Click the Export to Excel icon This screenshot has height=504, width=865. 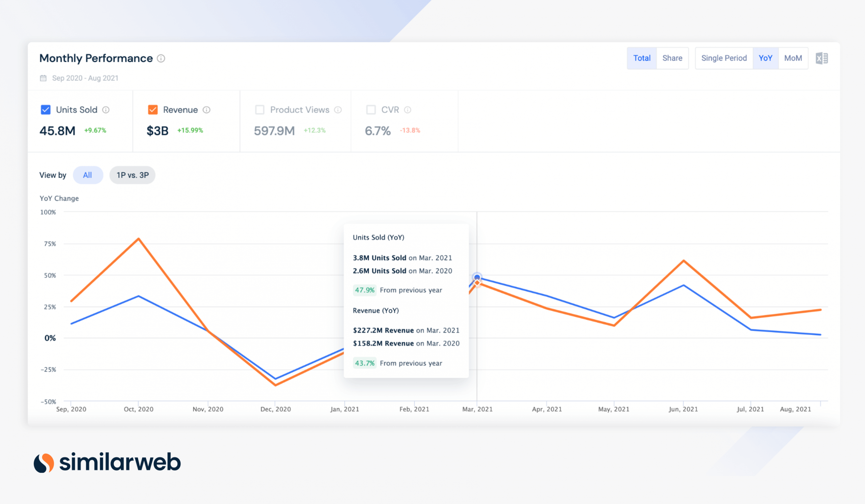tap(822, 58)
